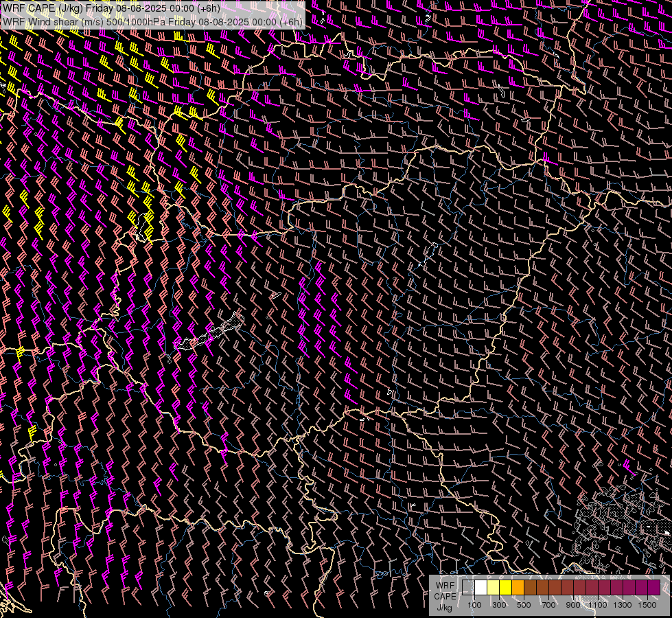Click the legend value label 700

(x=548, y=605)
